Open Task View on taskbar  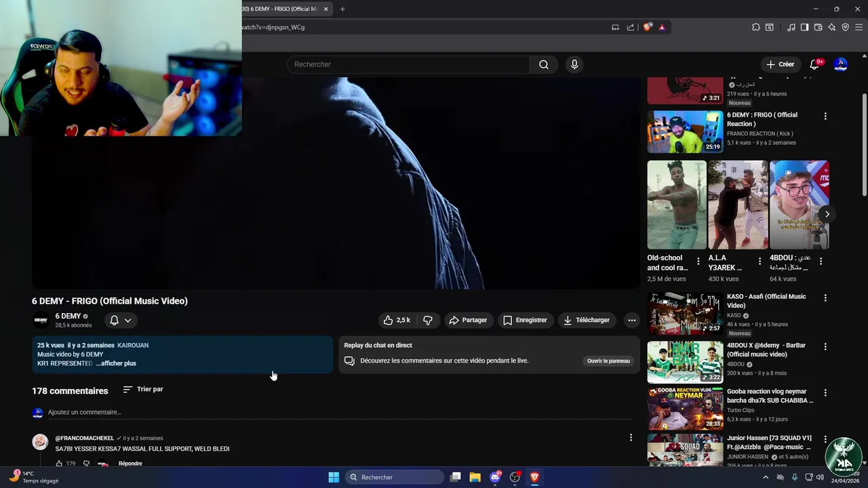click(456, 477)
